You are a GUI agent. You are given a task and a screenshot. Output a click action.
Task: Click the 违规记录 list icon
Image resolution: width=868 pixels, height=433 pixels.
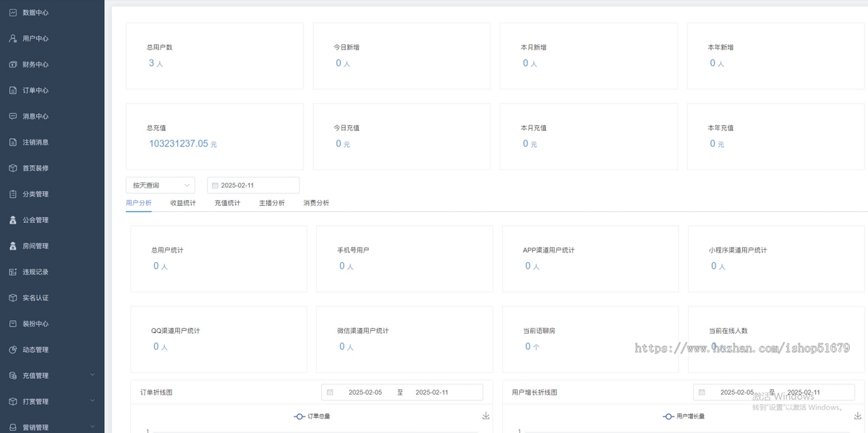(x=13, y=272)
